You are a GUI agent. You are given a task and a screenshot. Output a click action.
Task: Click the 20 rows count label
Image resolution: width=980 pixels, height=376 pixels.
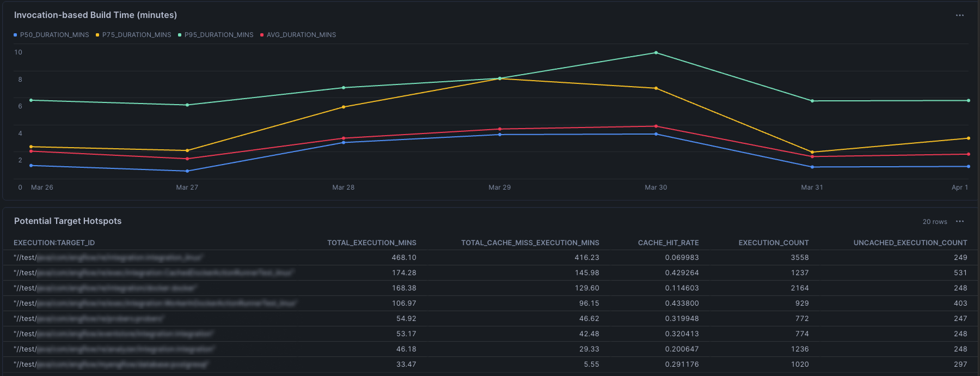click(934, 222)
